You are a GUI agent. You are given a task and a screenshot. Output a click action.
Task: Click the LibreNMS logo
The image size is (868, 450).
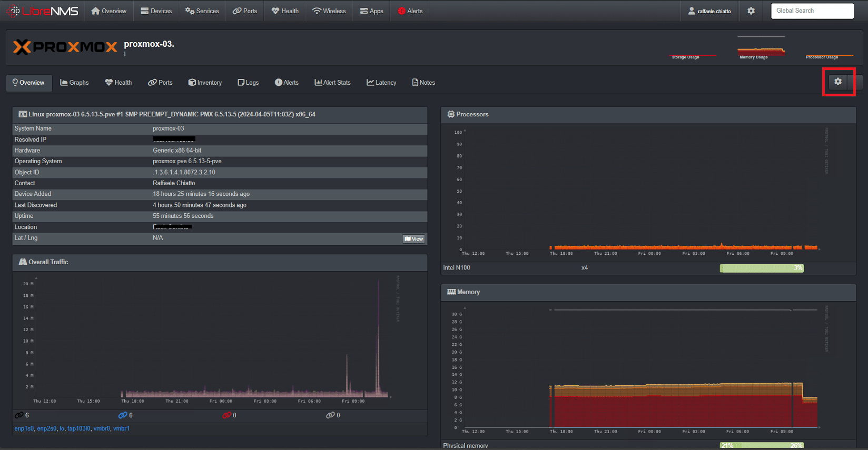point(42,11)
